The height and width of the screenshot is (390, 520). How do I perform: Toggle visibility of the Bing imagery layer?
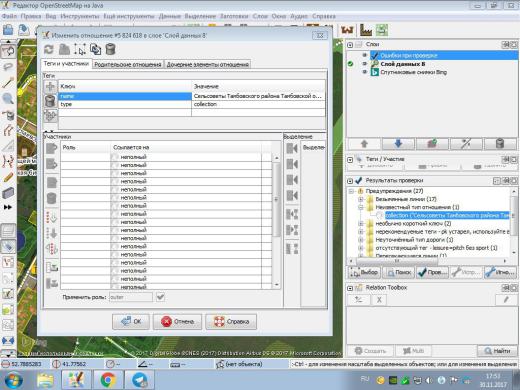coord(364,72)
